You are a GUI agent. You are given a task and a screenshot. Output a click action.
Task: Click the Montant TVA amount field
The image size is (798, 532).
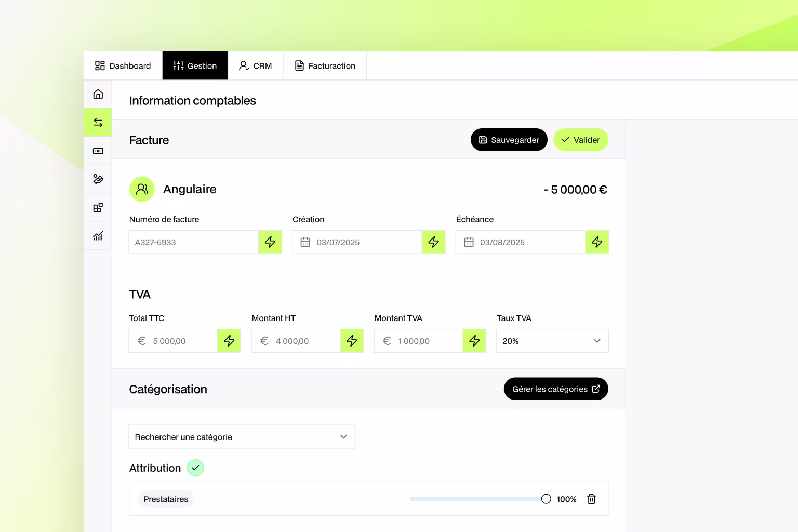418,341
